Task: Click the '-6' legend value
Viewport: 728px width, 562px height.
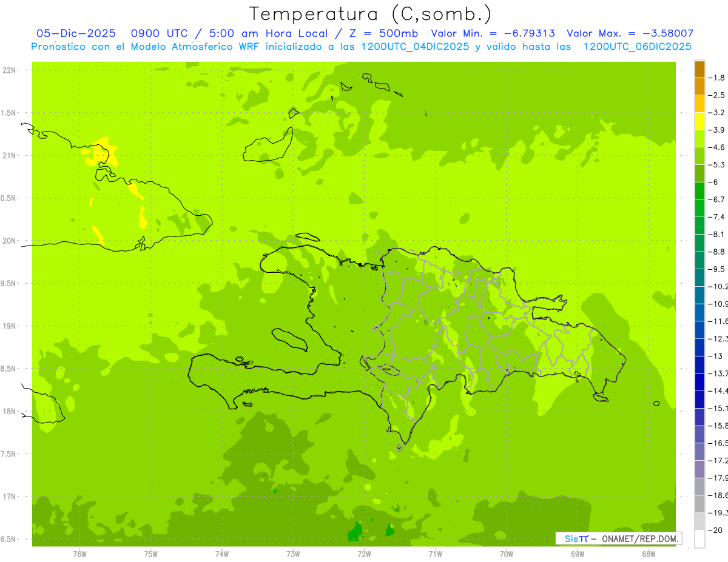Action: click(x=714, y=182)
